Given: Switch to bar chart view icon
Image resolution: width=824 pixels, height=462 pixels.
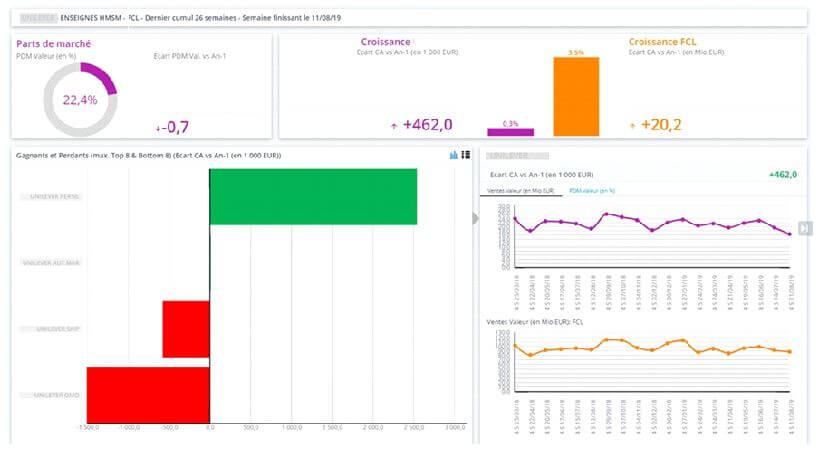Looking at the screenshot, I should [x=454, y=155].
